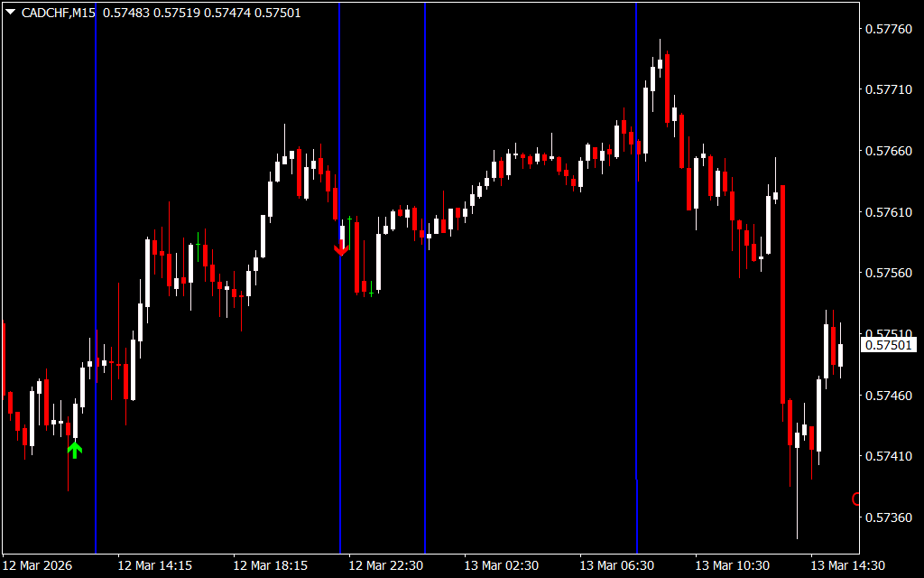The image size is (924, 578).
Task: Click the green cross marker beside red arrow
Action: (x=350, y=219)
